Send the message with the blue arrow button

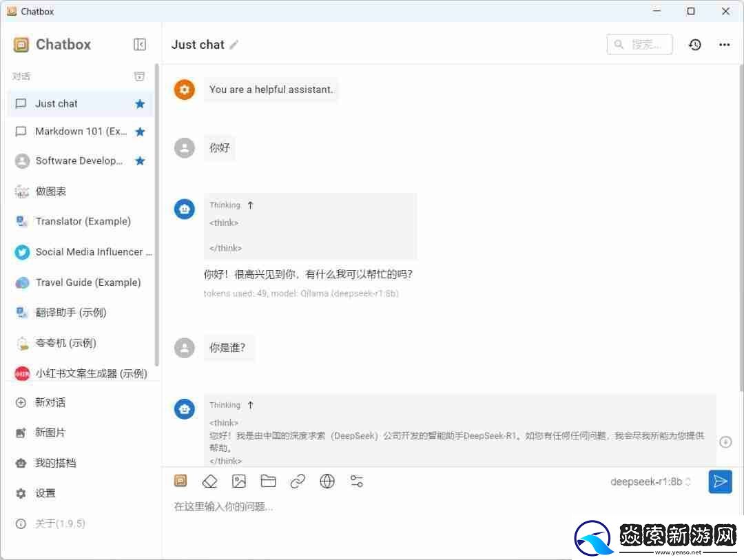(720, 481)
